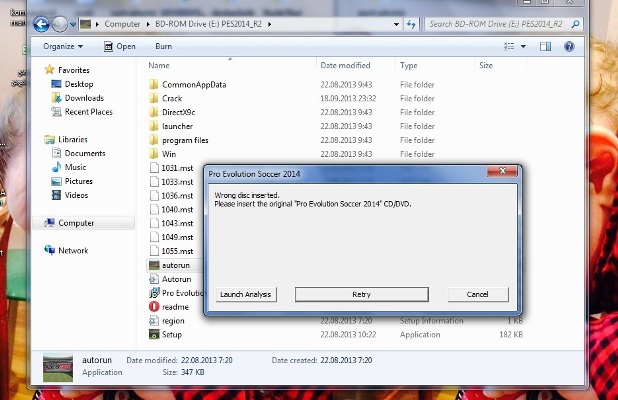The width and height of the screenshot is (618, 400).
Task: Expand the arrow after PES2014_R2 breadcrumb
Action: (270, 24)
